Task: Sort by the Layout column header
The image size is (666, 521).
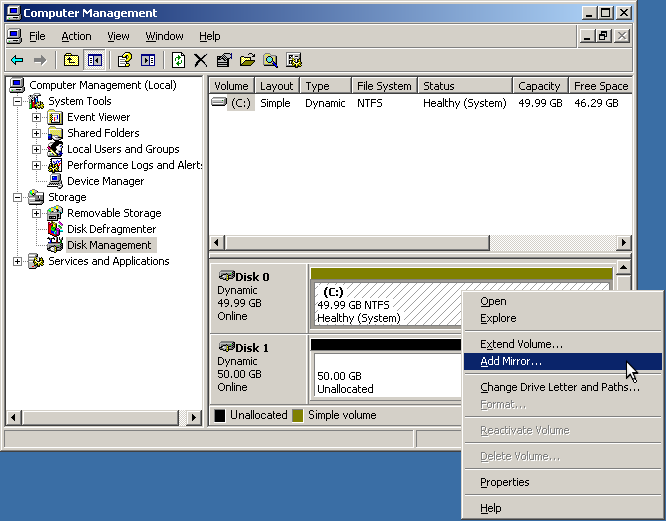Action: (x=277, y=86)
